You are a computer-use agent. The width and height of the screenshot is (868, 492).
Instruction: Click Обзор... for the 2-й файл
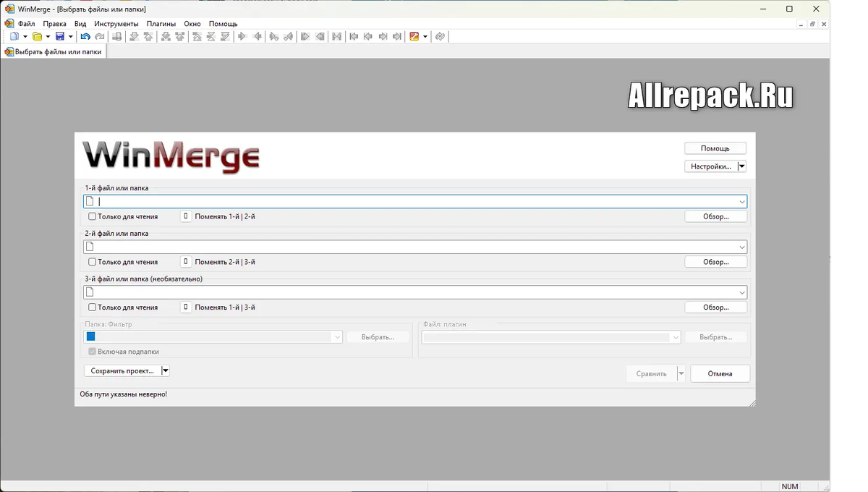click(x=715, y=262)
